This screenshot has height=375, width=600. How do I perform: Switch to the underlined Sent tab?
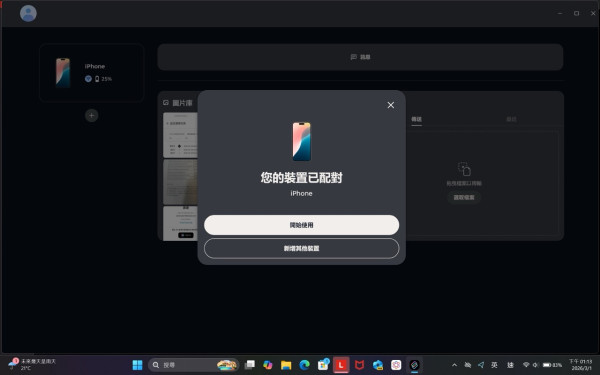416,119
